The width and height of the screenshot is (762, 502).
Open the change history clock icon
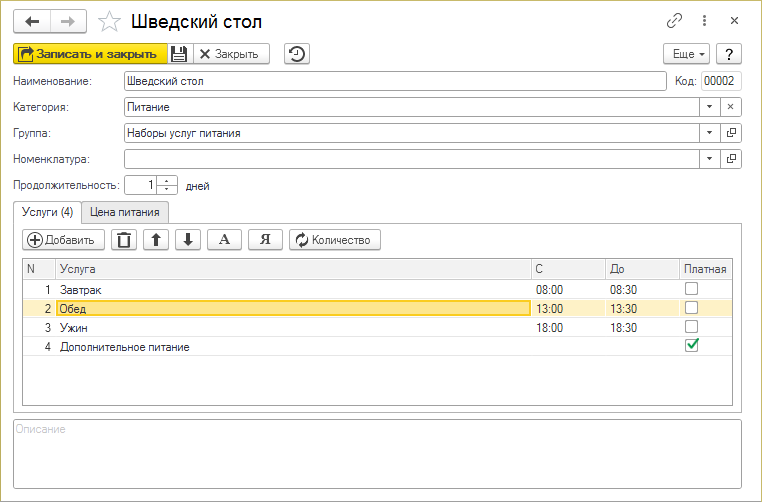point(296,54)
